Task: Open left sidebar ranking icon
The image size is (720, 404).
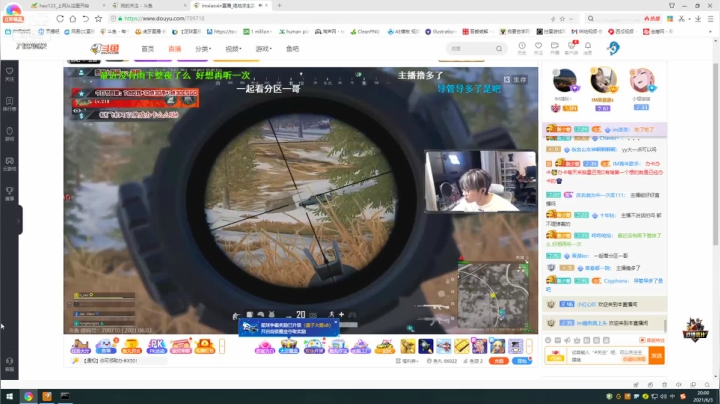Action: (x=9, y=103)
